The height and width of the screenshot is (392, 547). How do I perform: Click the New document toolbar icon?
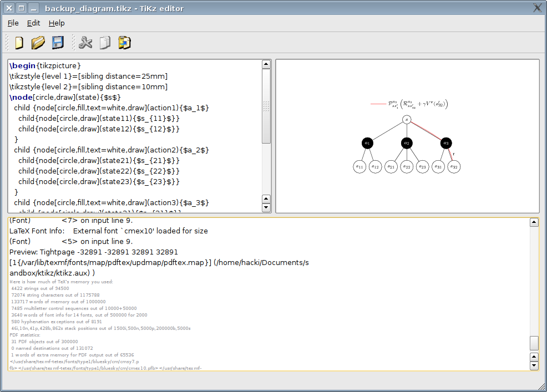(19, 43)
